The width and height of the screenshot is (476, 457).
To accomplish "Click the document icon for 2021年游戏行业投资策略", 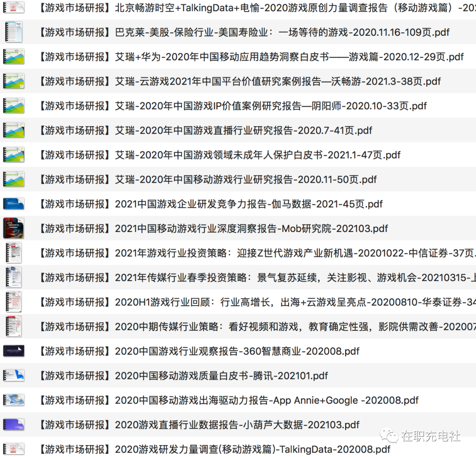I will 13,253.
